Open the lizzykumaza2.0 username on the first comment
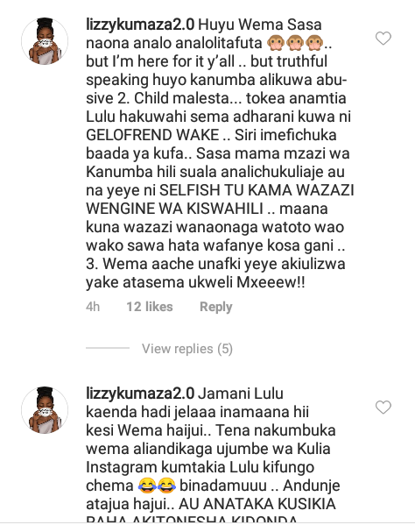This screenshot has width=415, height=532. (x=140, y=25)
